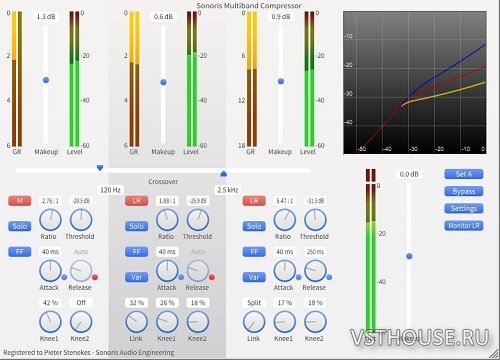Solo the low band
This screenshot has width=500, height=360.
20,226
